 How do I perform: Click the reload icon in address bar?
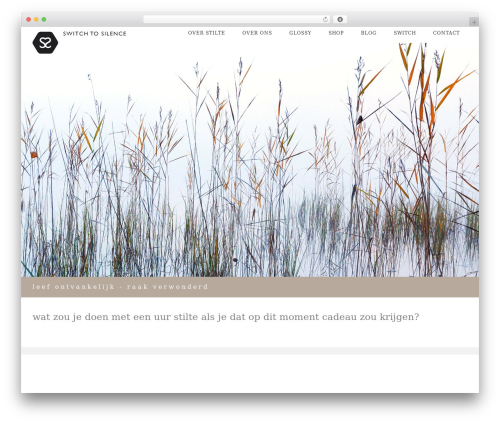pos(325,20)
